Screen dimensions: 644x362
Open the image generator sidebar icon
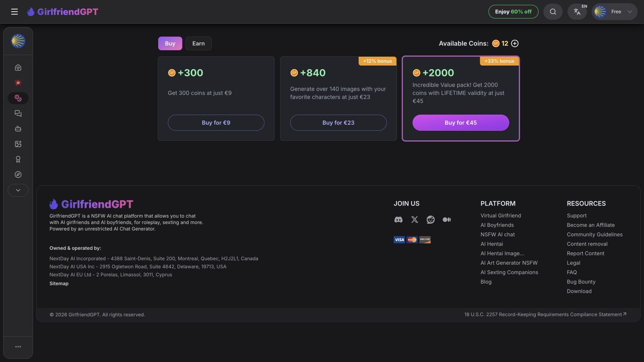(18, 144)
